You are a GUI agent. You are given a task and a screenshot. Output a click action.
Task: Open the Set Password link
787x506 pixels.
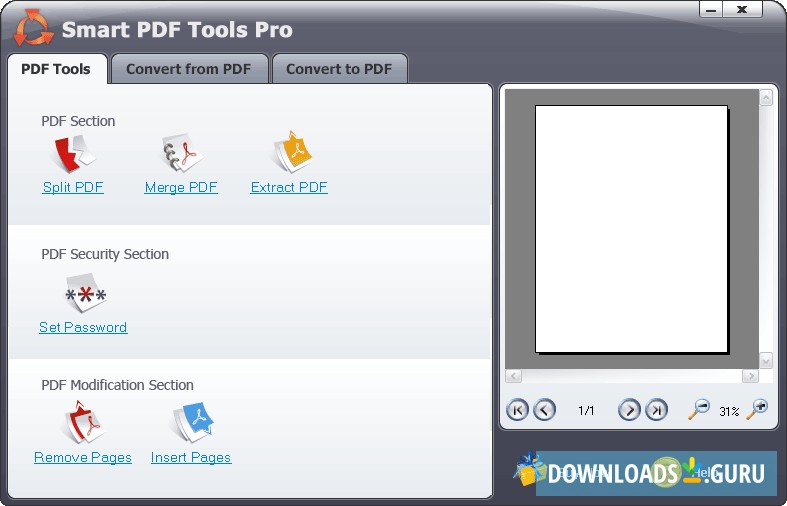coord(83,327)
